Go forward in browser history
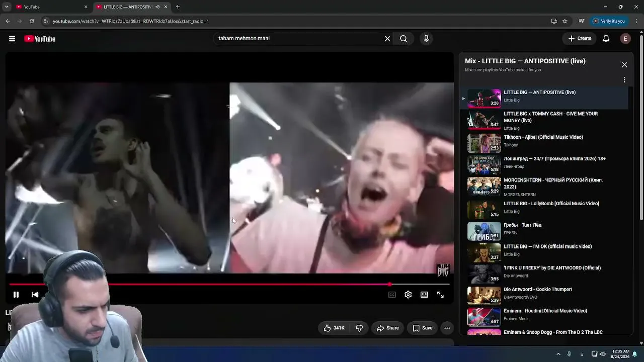 pyautogui.click(x=20, y=21)
